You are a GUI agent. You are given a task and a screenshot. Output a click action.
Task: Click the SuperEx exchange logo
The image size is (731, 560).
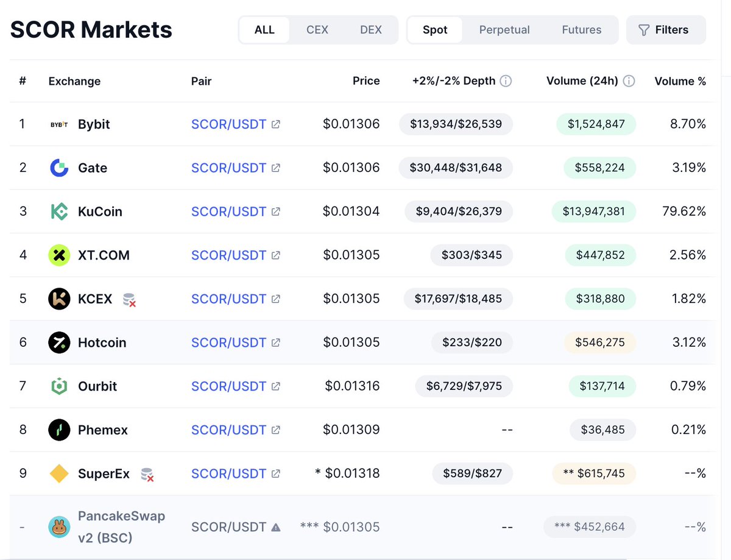59,473
